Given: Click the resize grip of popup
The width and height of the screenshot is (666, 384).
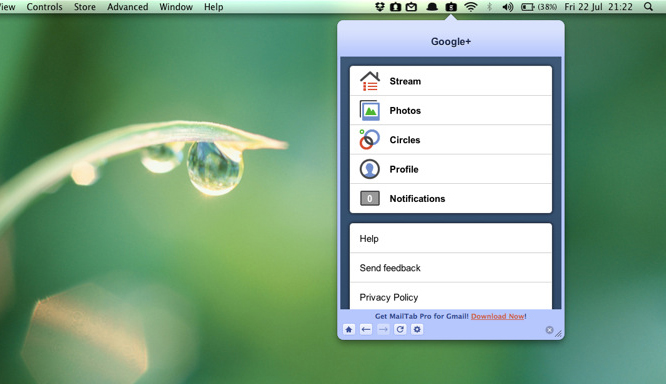Looking at the screenshot, I should tap(559, 334).
